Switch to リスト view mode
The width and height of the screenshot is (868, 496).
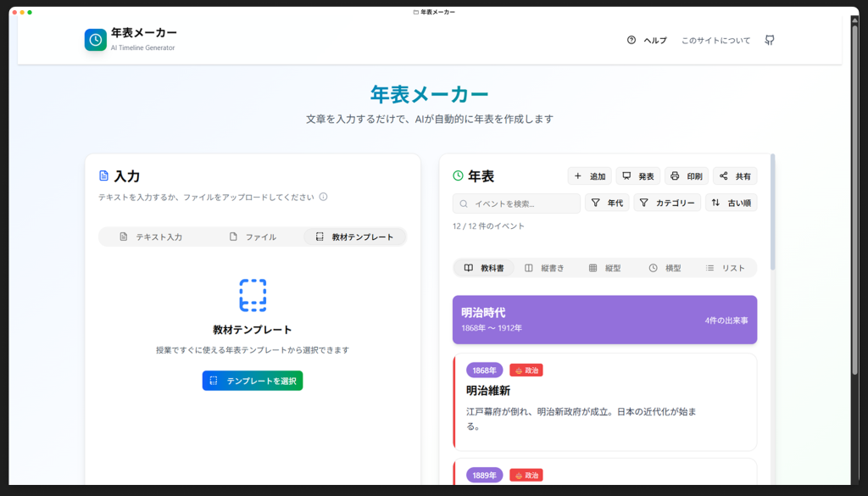(725, 268)
